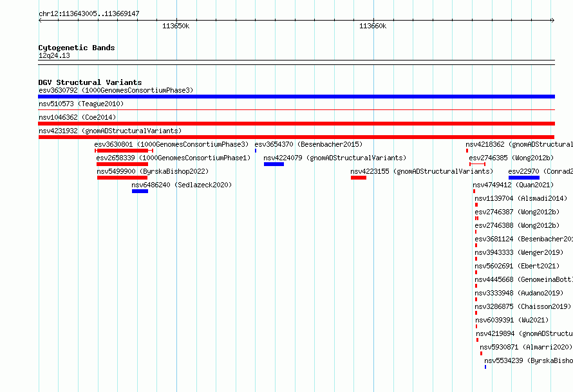Select the 12q24.13 band label
The width and height of the screenshot is (573, 392).
point(54,55)
